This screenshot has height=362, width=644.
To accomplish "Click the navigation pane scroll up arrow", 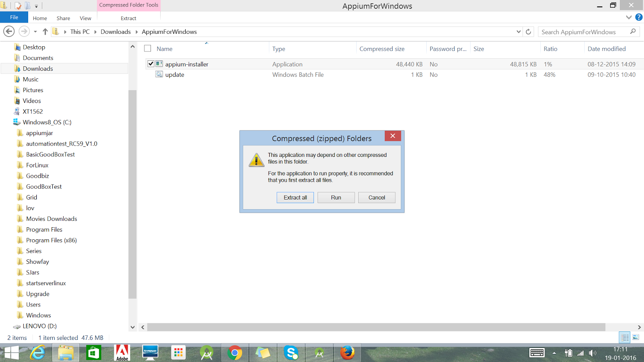I will tap(132, 47).
